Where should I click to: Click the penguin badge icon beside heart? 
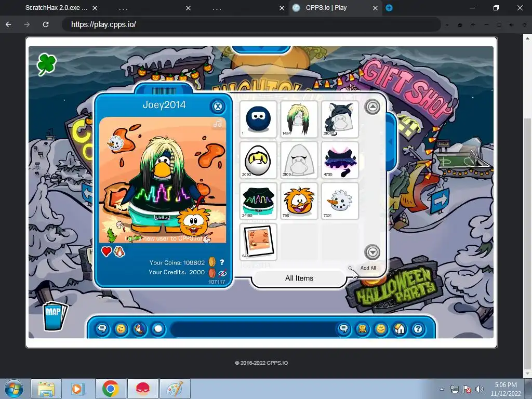pos(119,251)
